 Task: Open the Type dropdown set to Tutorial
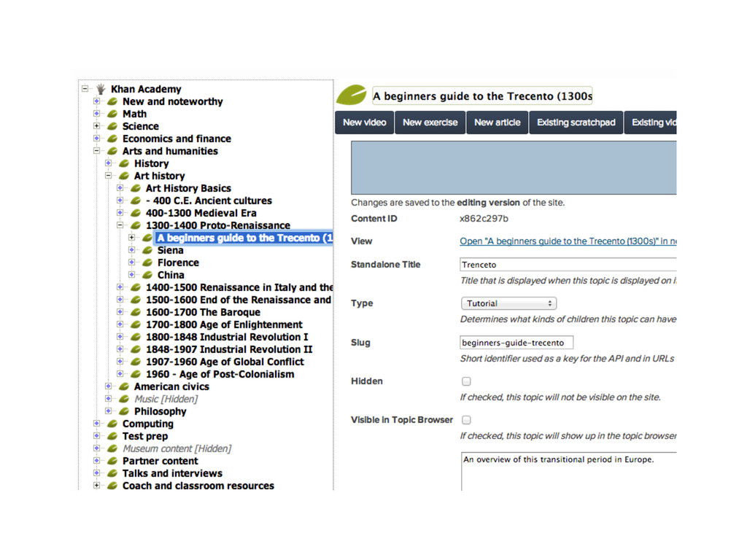[508, 303]
